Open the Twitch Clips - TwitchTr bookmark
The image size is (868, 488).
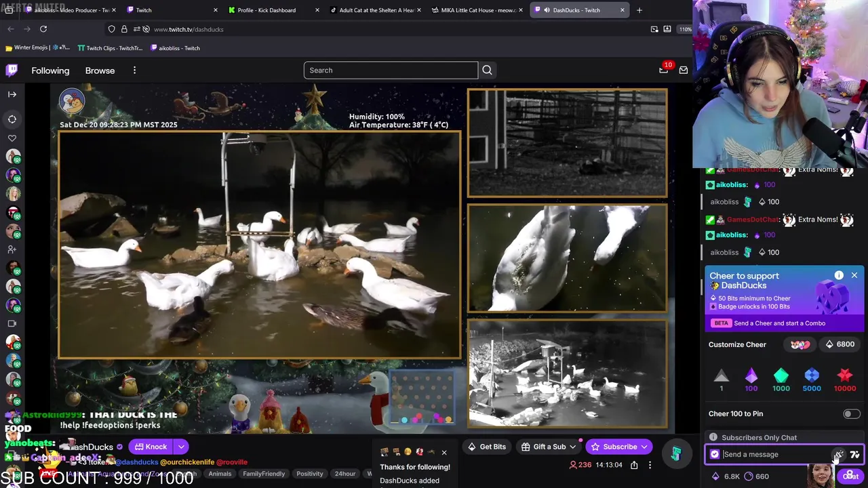click(x=110, y=48)
